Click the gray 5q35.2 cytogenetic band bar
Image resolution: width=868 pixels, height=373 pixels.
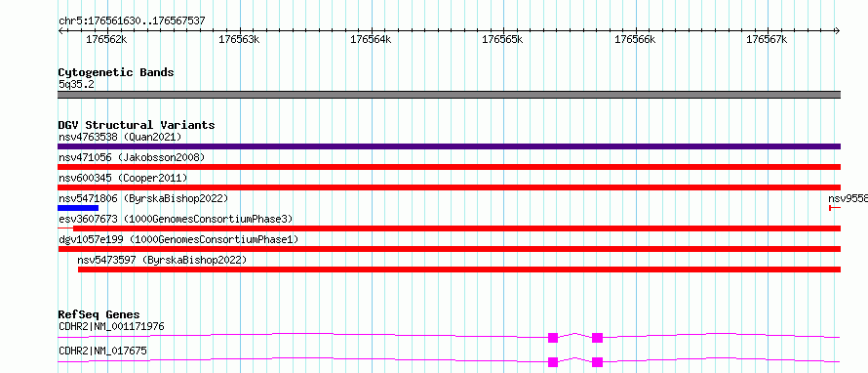click(449, 95)
